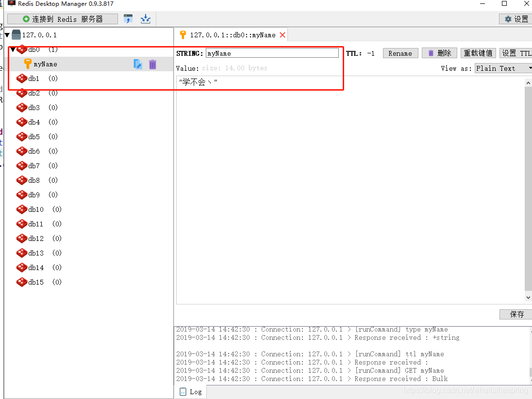
Task: Click the value editor scroll down arrow
Action: tap(528, 297)
